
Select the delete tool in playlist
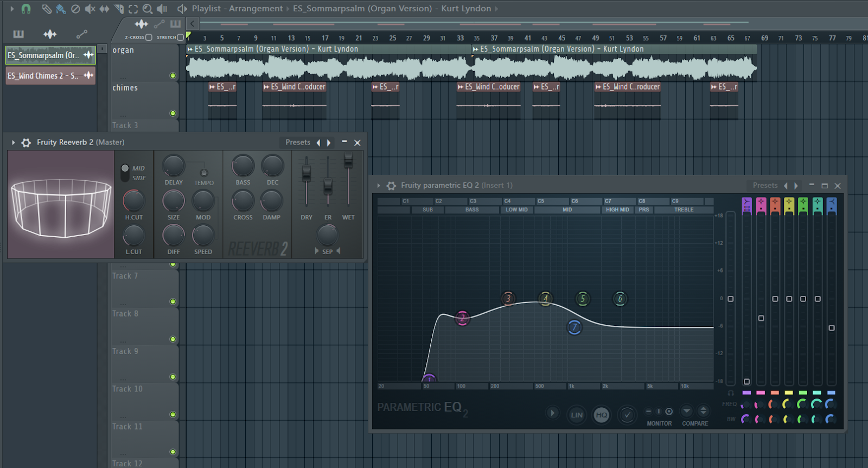[x=75, y=9]
